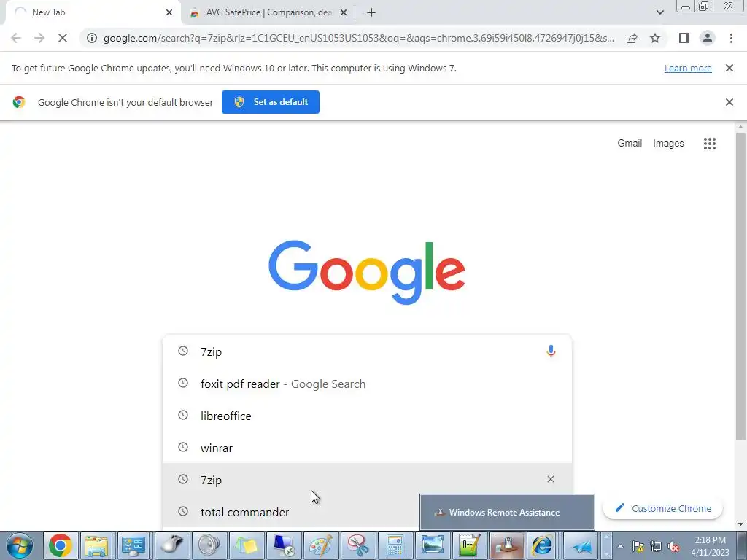This screenshot has height=560, width=747.
Task: Launch Internet Explorer from the taskbar
Action: pos(543,545)
